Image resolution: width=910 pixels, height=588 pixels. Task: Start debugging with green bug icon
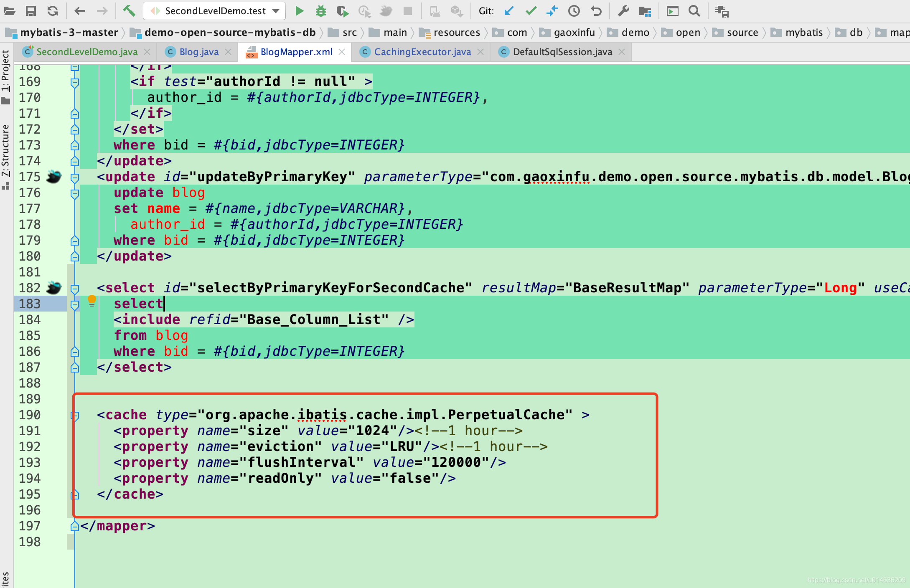pyautogui.click(x=321, y=11)
